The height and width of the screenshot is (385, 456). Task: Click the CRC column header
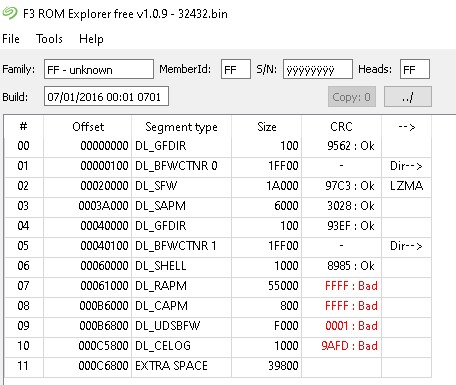[341, 127]
